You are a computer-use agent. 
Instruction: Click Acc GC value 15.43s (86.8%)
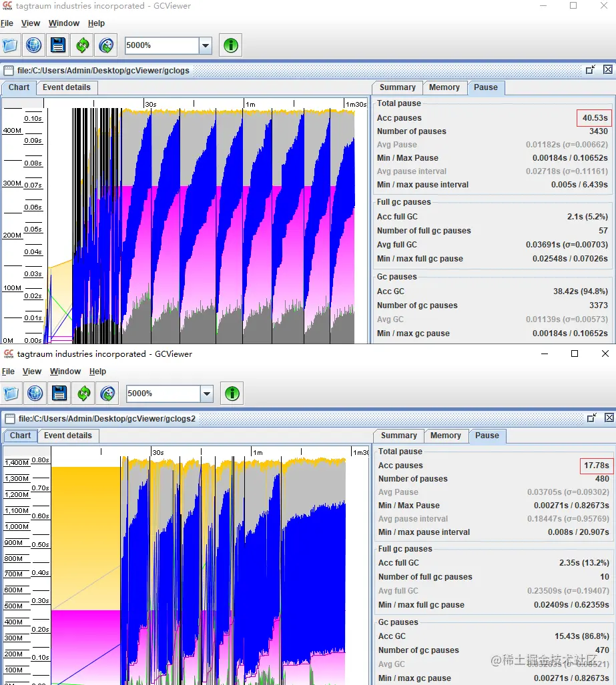point(582,636)
